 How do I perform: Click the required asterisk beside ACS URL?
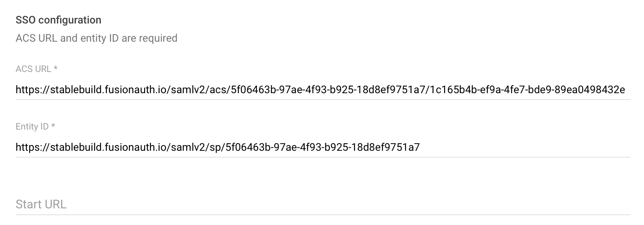pos(55,69)
